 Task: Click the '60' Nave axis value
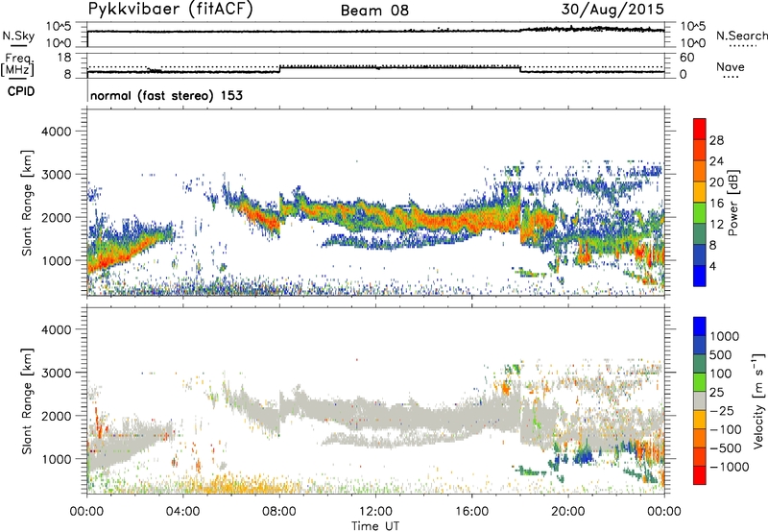click(x=686, y=58)
